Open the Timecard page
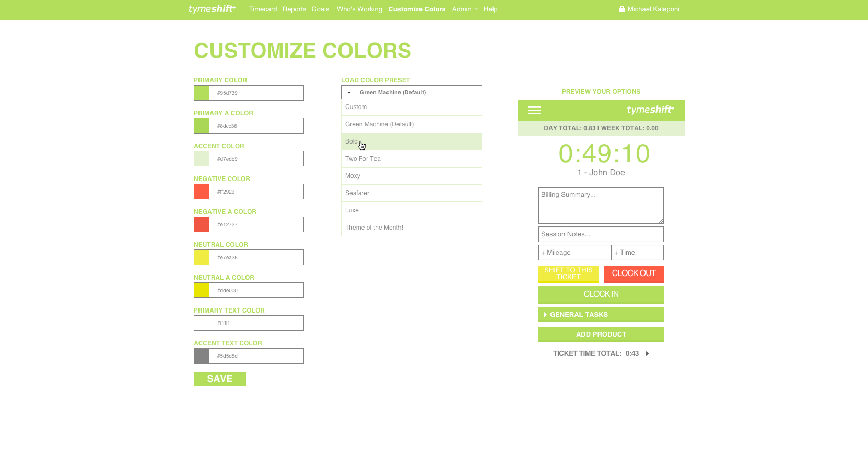 pos(263,9)
